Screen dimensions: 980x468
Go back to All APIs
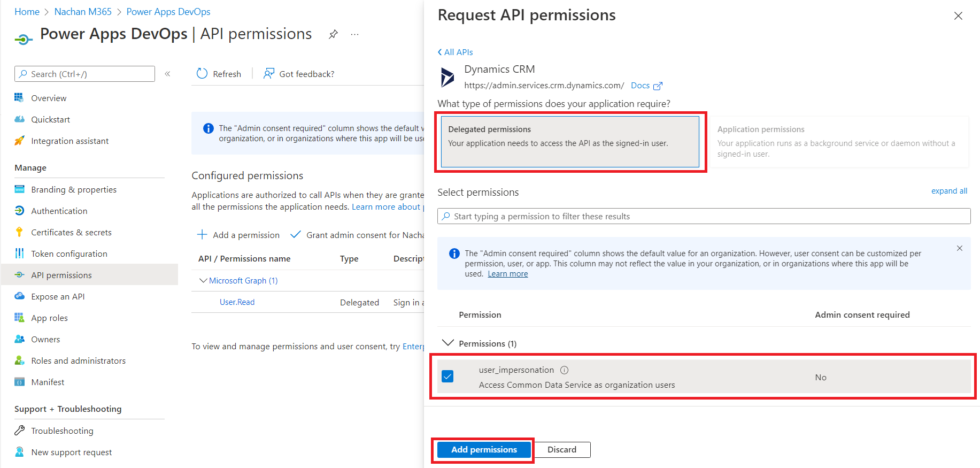click(x=456, y=52)
